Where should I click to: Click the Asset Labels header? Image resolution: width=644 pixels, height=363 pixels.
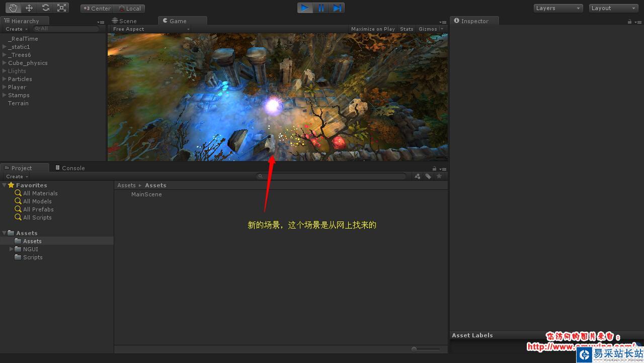pos(472,335)
